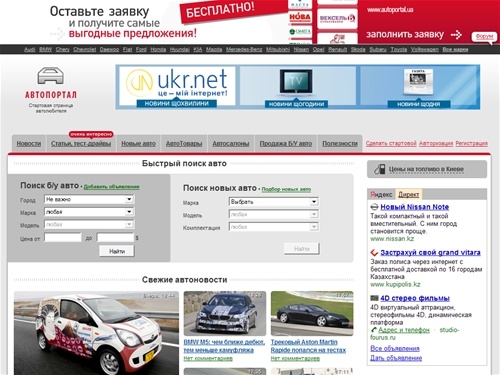This screenshot has height=375, width=500.
Task: Click the Сделать стартовой link
Action: pos(391,143)
